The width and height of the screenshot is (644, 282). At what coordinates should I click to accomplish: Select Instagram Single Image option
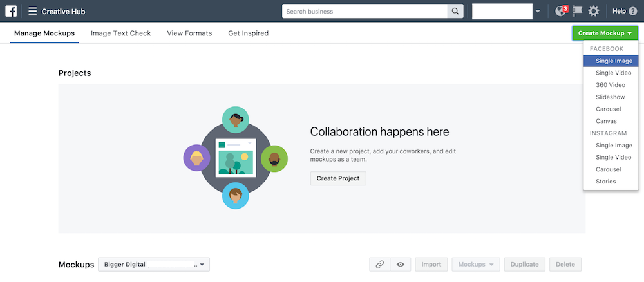click(611, 146)
